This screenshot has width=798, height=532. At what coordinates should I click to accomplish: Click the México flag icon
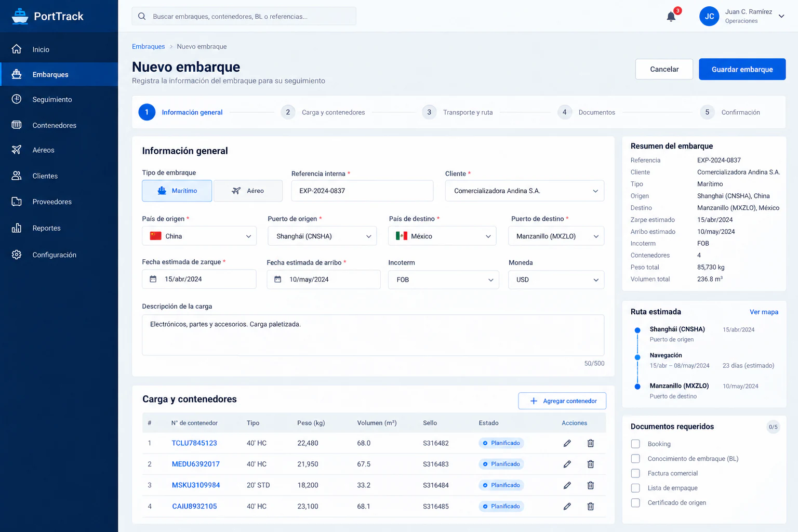(402, 236)
